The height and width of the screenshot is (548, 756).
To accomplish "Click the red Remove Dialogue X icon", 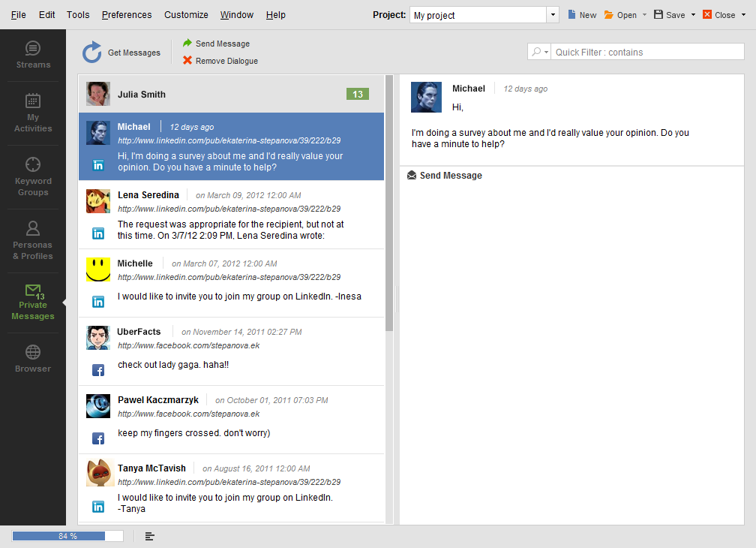I will (187, 60).
